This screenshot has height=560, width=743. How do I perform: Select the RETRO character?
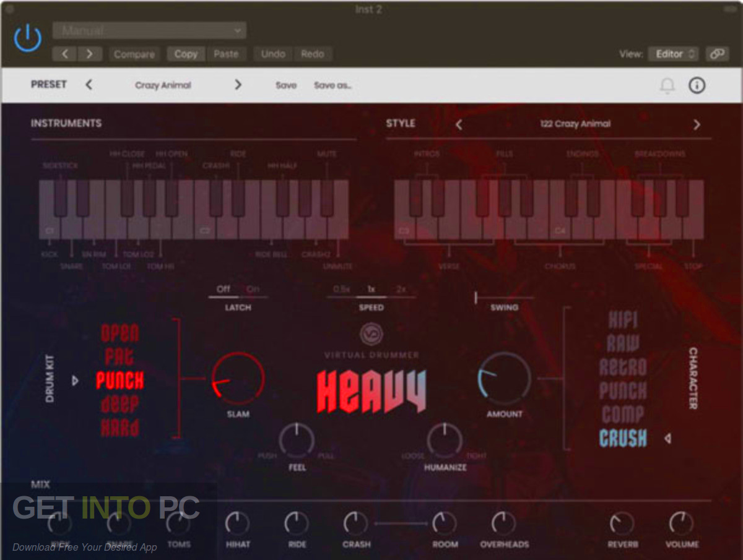coord(622,368)
